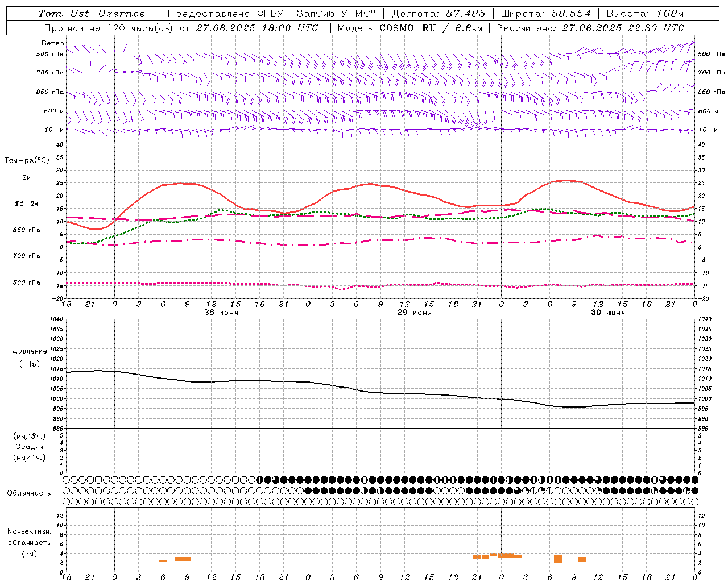Click the orange convective bar near 28 June 9h
This screenshot has width=728, height=582.
[x=183, y=559]
